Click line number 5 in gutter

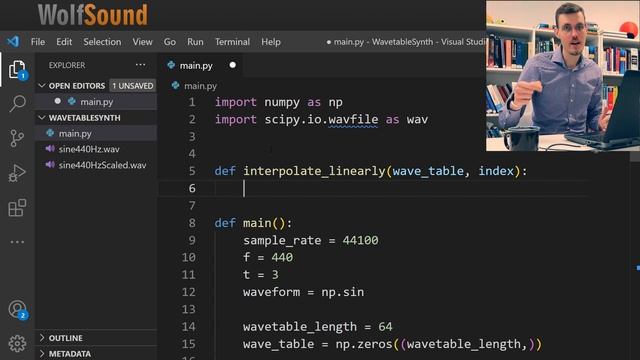[192, 171]
